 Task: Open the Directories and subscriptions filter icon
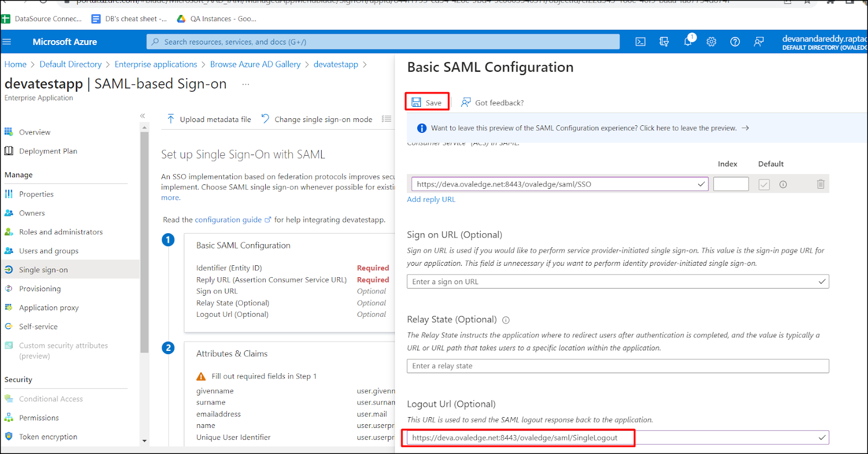tap(664, 42)
